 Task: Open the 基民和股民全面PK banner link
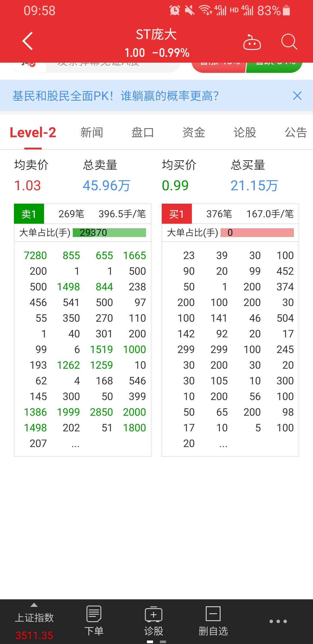pyautogui.click(x=115, y=96)
